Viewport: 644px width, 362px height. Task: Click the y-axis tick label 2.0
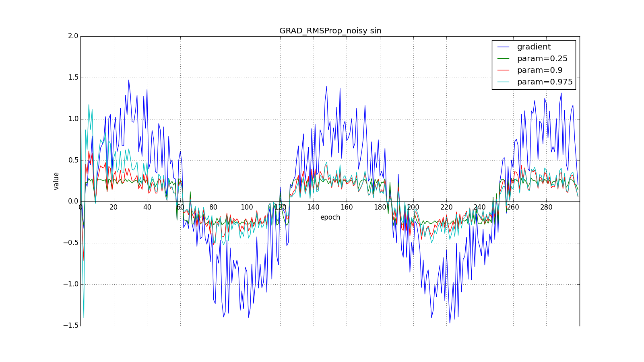pos(73,36)
